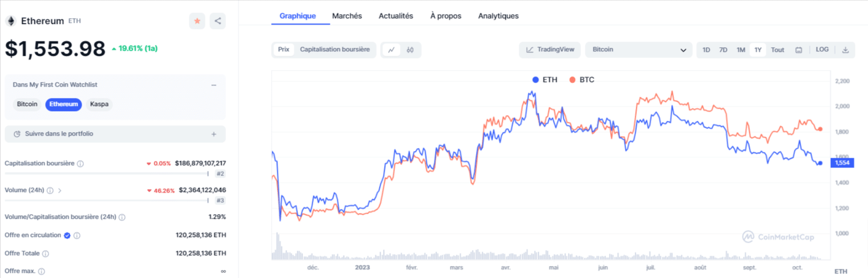
Task: Toggle the Prix chart view
Action: click(284, 50)
